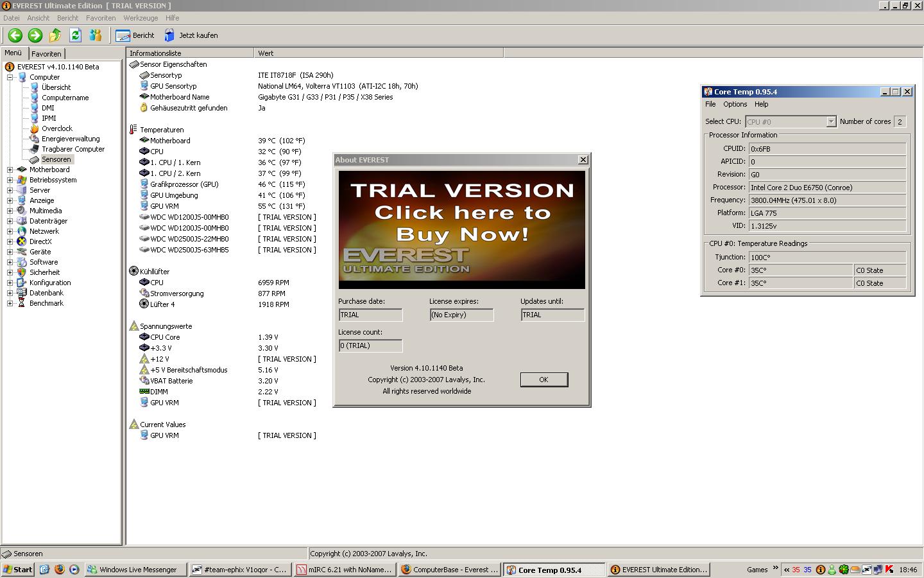Open the Datei menu
The width and height of the screenshot is (924, 578).
tap(12, 18)
